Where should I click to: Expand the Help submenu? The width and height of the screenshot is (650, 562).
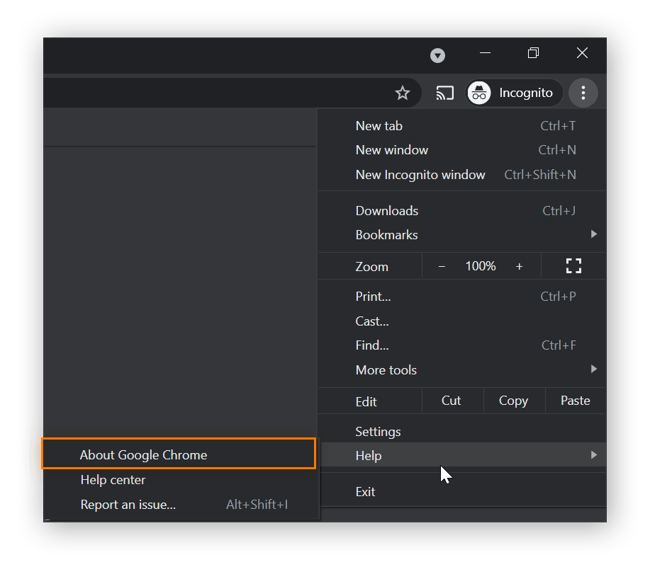tap(462, 455)
